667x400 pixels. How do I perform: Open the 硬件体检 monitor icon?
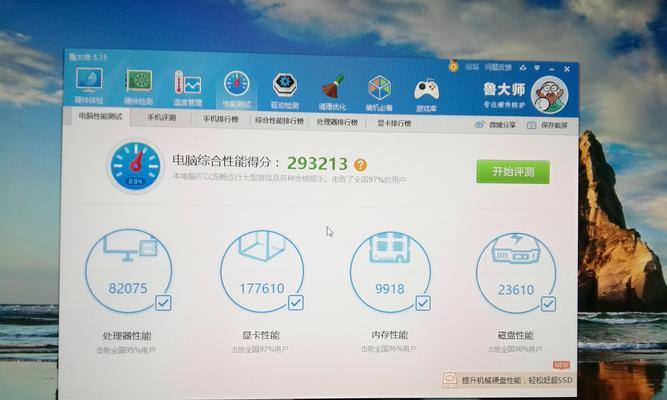coord(89,80)
